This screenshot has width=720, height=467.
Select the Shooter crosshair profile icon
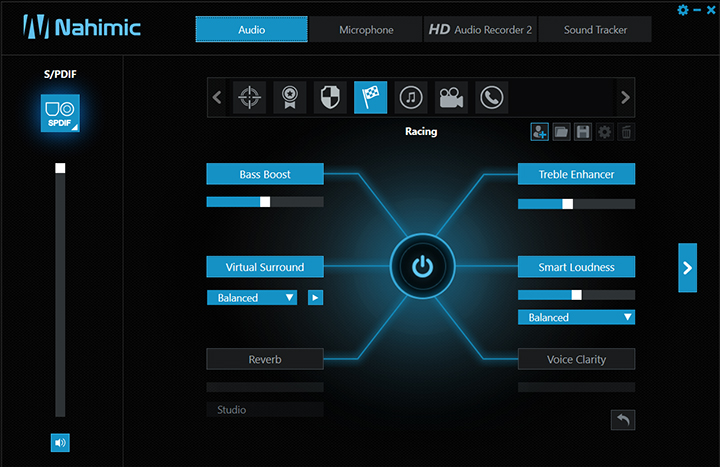coord(249,97)
